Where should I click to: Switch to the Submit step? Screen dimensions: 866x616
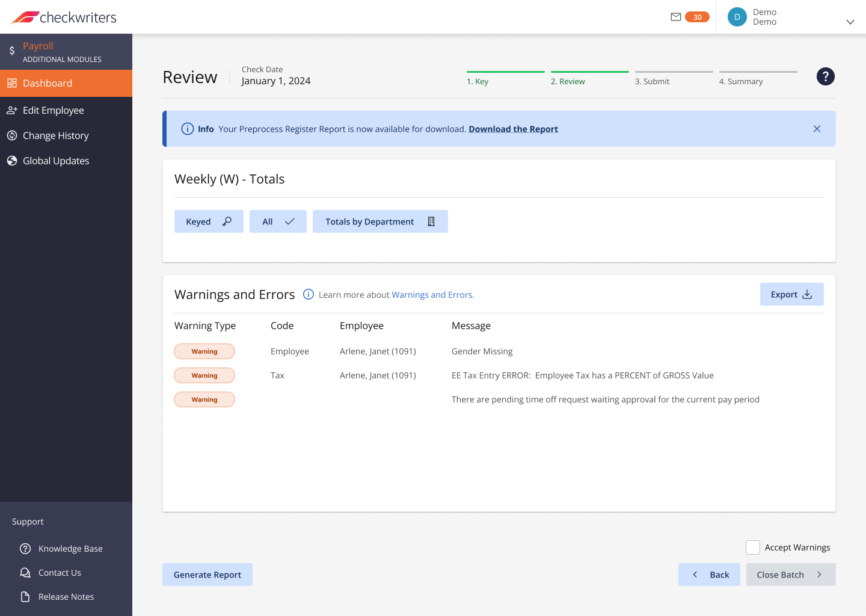click(652, 81)
